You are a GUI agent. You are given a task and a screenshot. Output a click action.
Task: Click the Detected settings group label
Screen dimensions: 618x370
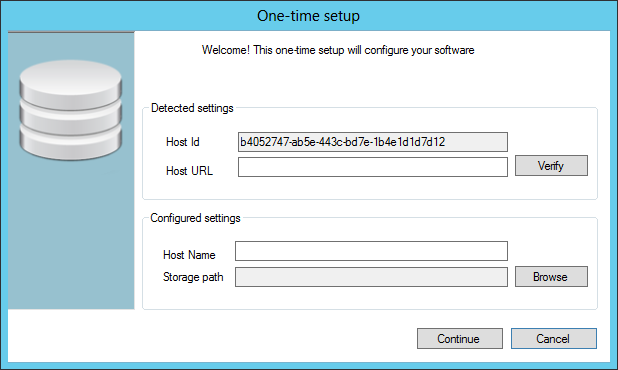[192, 108]
